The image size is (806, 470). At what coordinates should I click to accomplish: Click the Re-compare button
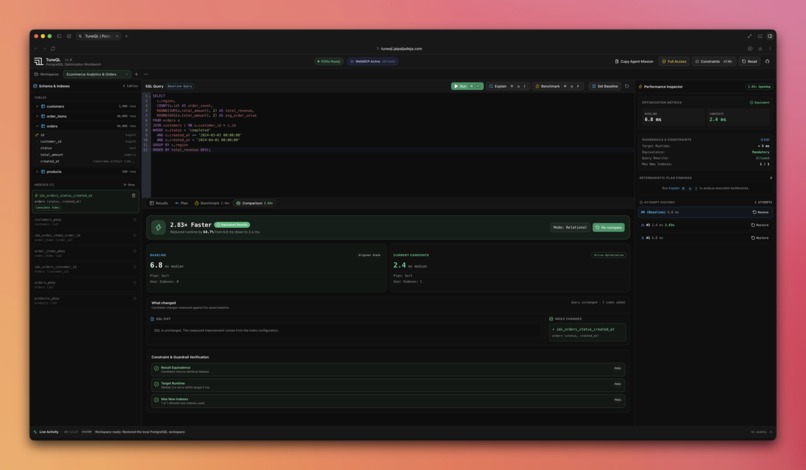(609, 227)
